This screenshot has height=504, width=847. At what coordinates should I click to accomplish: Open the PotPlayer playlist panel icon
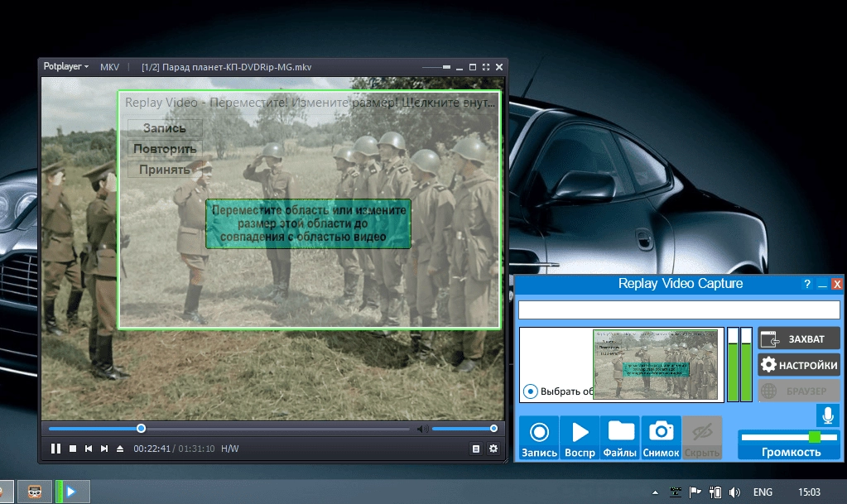[x=476, y=449]
